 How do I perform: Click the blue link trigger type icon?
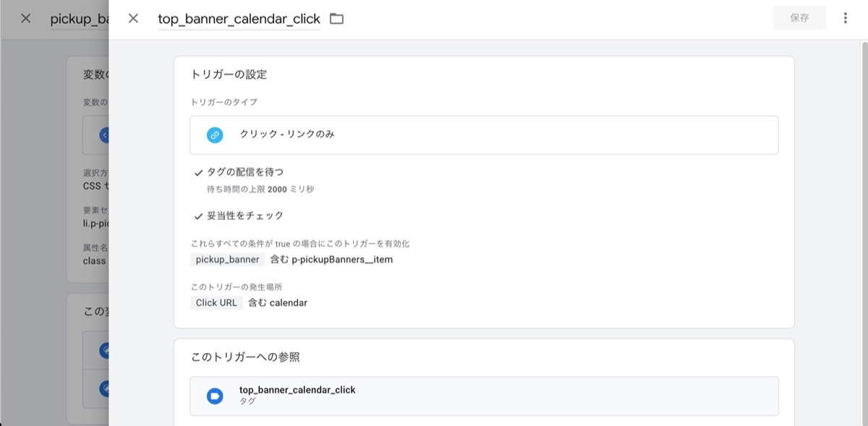pyautogui.click(x=215, y=135)
